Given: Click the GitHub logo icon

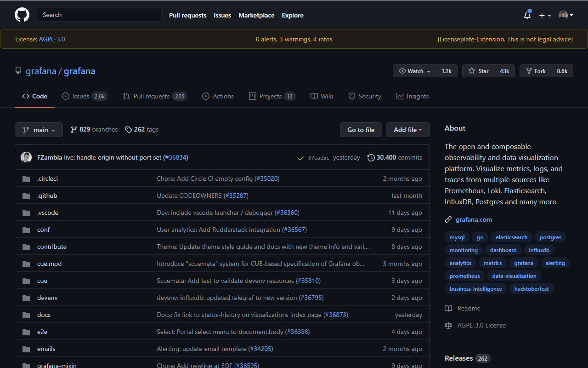Looking at the screenshot, I should pos(22,15).
